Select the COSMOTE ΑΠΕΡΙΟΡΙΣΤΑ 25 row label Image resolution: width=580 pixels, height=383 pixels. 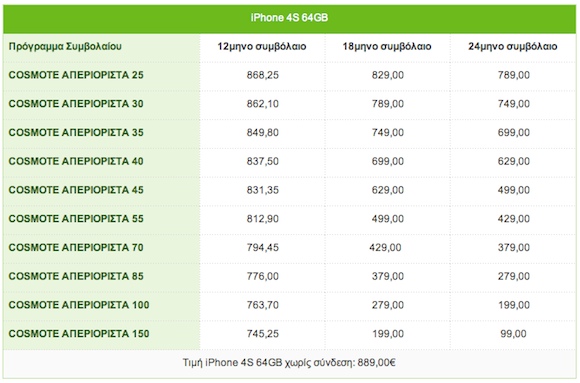[x=76, y=75]
